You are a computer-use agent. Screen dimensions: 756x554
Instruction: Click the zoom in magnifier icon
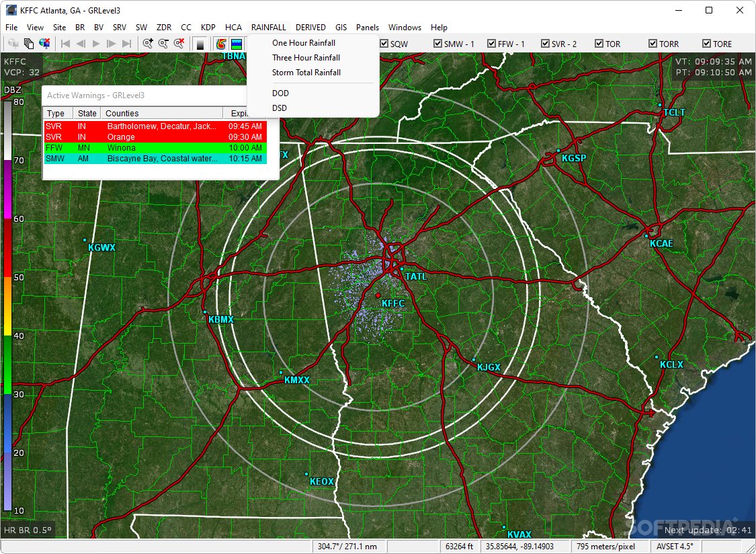pyautogui.click(x=148, y=44)
